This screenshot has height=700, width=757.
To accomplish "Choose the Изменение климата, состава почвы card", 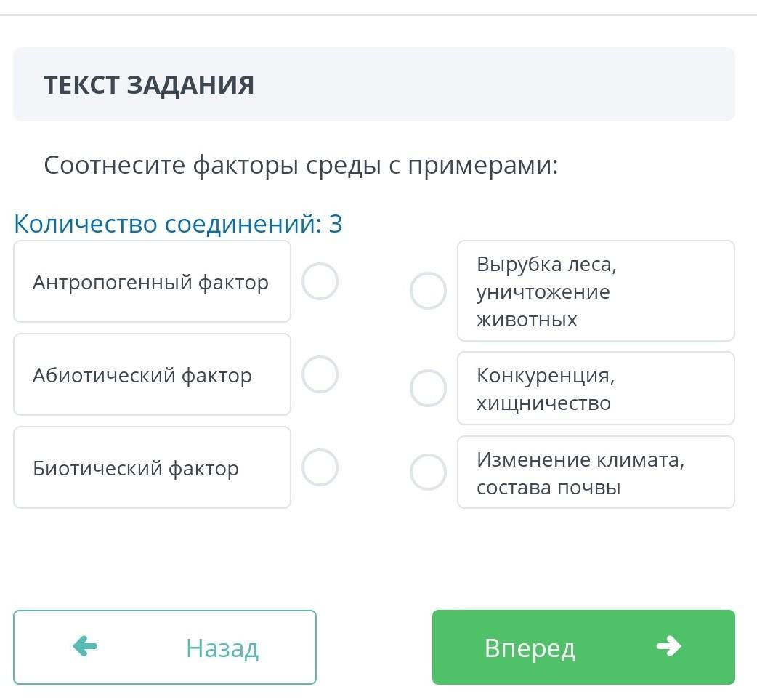I will point(596,472).
